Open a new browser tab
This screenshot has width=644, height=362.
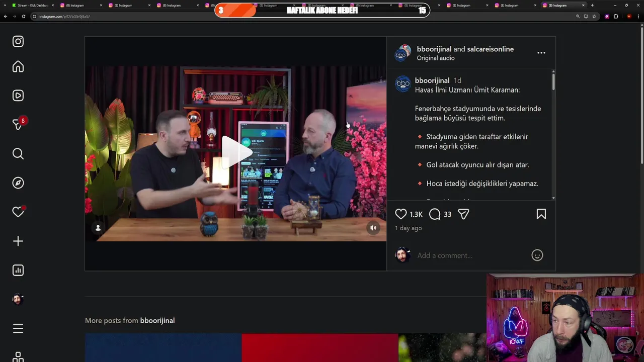point(592,5)
